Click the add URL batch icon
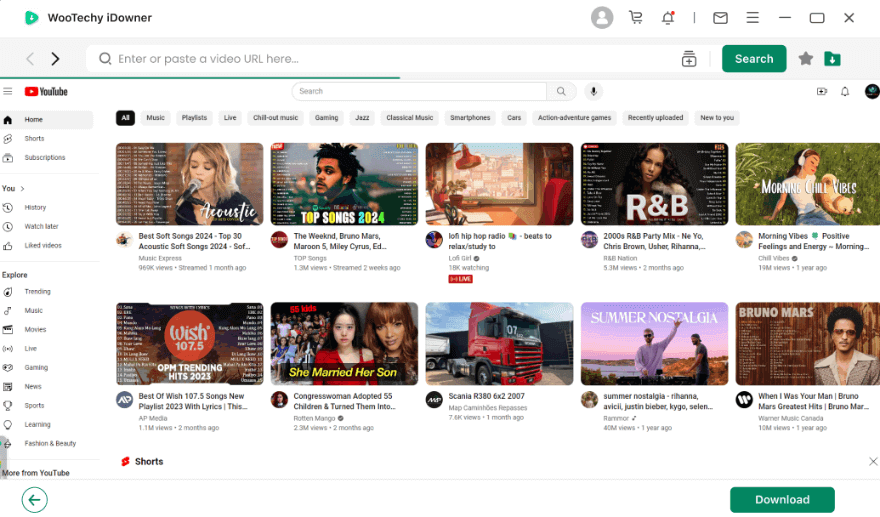Screen dimensions: 880x517 point(689,59)
